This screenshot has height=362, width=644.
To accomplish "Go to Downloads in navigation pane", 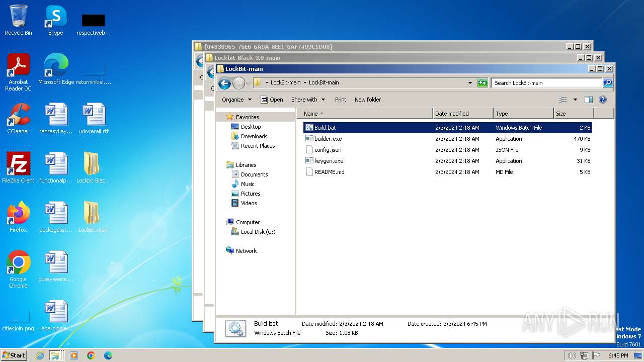I will [x=254, y=136].
